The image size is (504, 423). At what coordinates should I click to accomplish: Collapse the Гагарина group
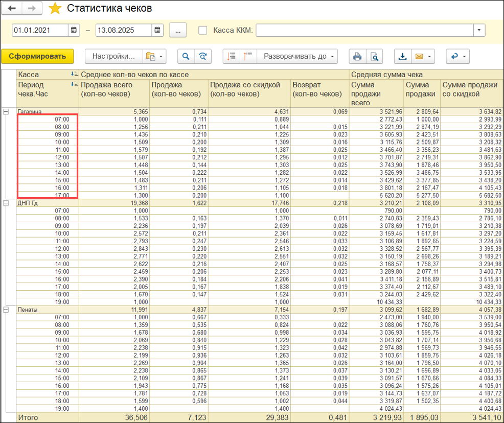pos(7,111)
